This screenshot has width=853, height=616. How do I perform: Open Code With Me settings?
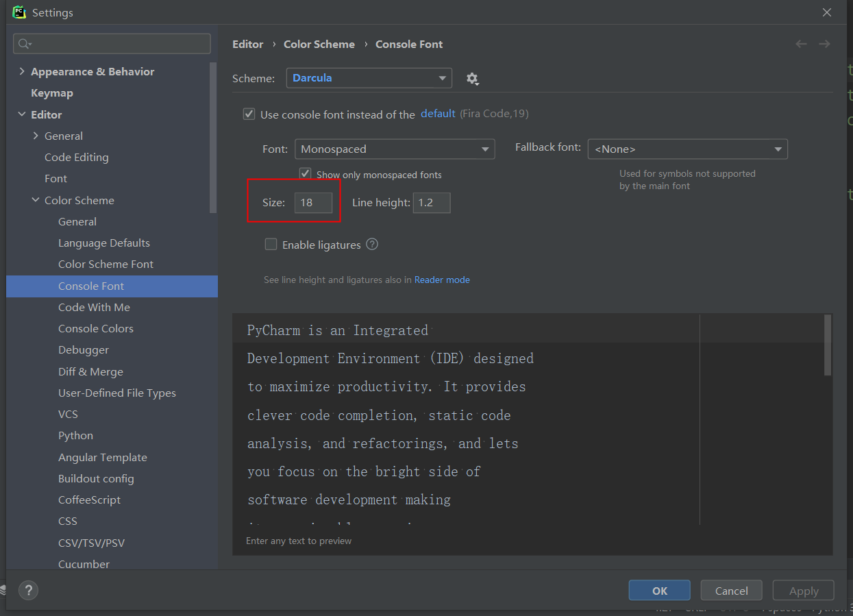click(x=94, y=307)
